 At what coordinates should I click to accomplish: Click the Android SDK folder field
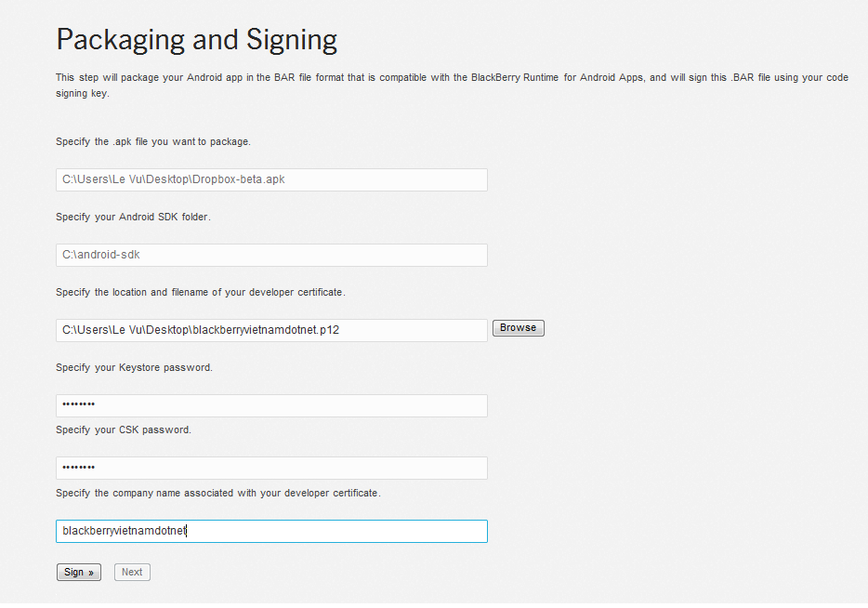pyautogui.click(x=271, y=255)
